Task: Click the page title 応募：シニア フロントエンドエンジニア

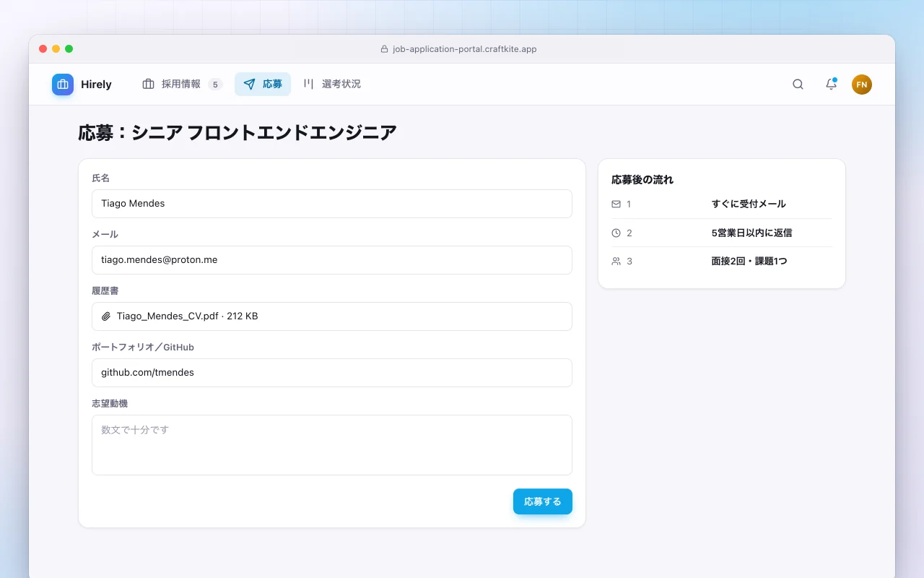Action: (237, 133)
